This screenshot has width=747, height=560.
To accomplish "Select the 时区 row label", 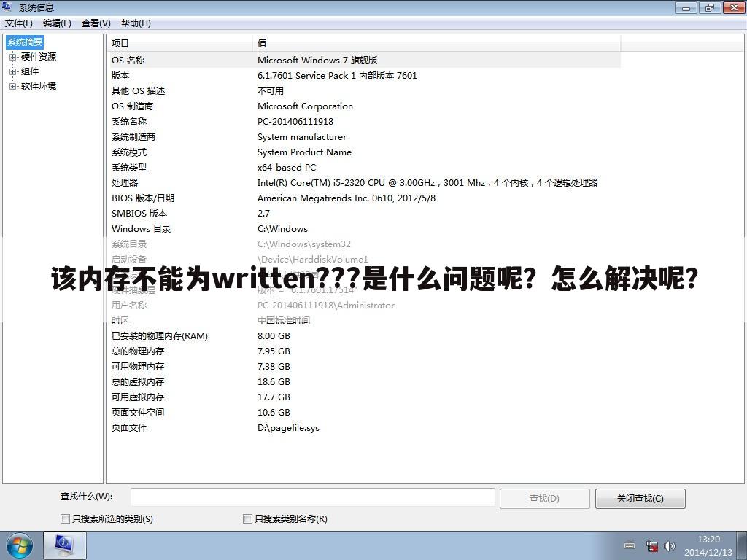I will [120, 321].
